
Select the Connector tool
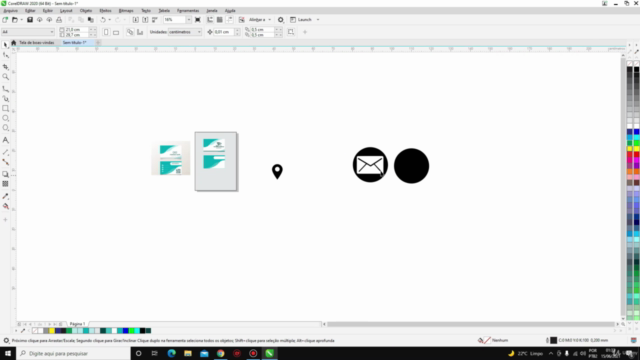pyautogui.click(x=5, y=162)
